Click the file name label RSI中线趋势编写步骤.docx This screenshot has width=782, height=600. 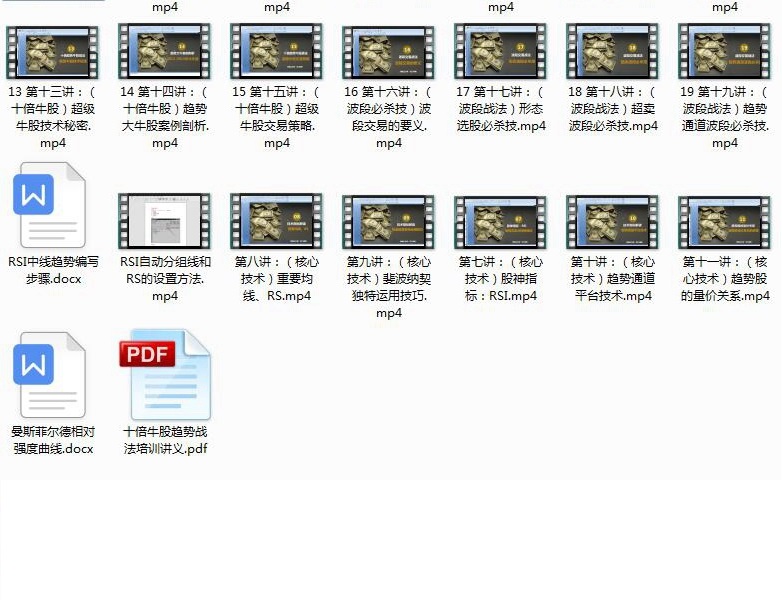(53, 270)
